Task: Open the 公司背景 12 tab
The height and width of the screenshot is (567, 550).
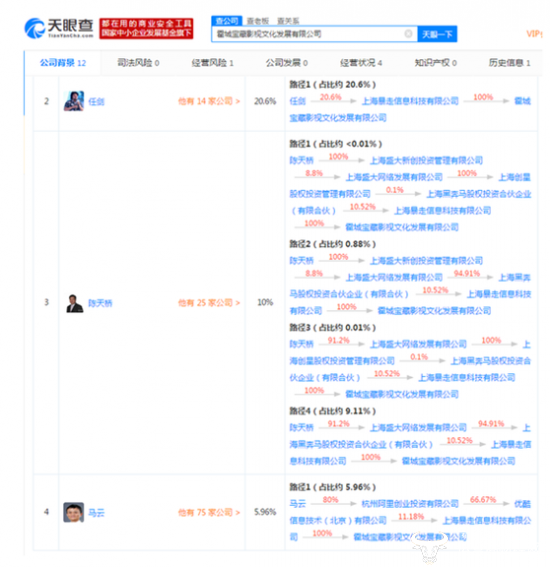Action: (63, 63)
